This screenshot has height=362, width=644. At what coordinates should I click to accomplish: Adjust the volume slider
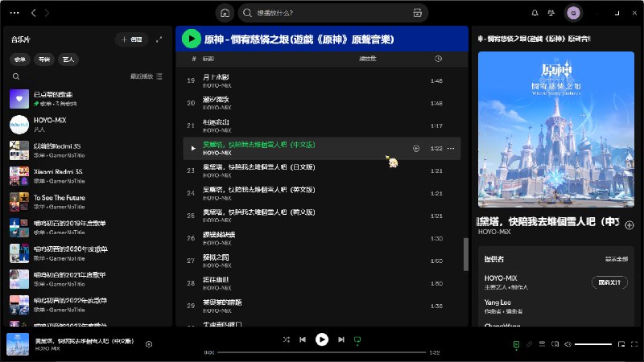593,344
